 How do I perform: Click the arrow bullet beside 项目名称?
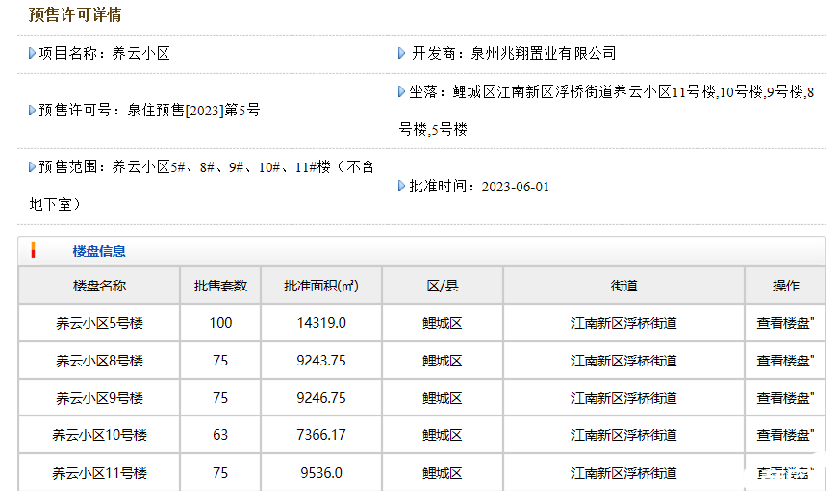[x=33, y=54]
